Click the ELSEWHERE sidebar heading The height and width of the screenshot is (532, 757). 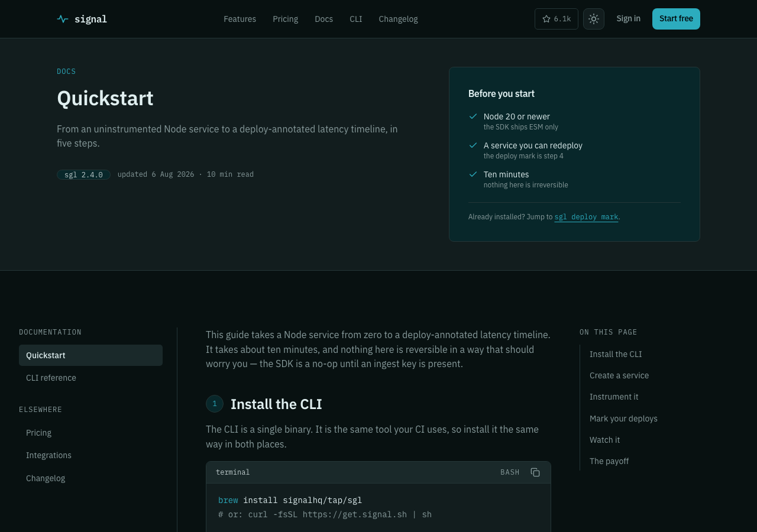tap(40, 410)
